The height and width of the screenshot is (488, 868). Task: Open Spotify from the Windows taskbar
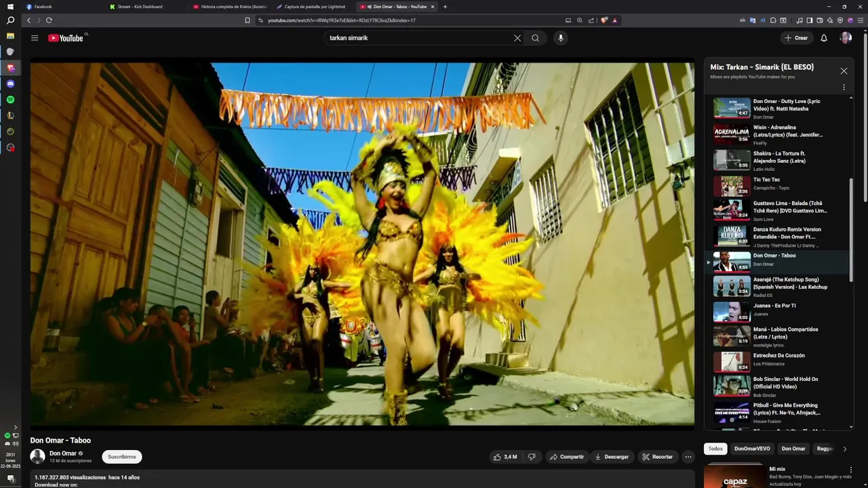[10, 100]
